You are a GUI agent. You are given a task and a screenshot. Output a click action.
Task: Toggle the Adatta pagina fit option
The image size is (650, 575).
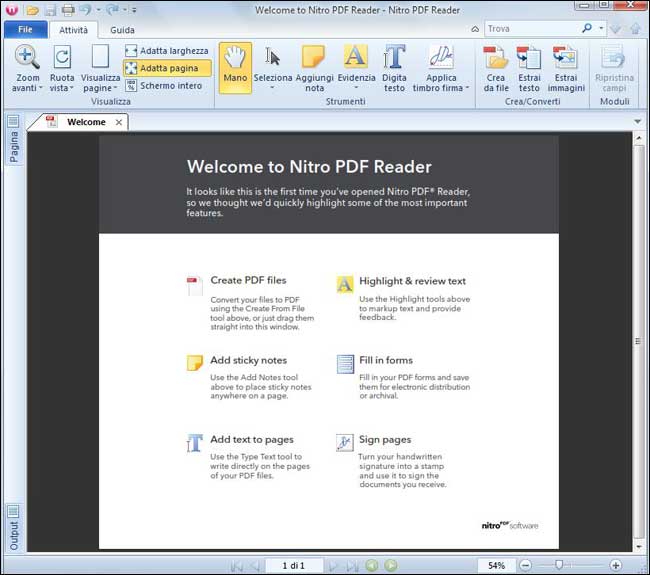167,68
